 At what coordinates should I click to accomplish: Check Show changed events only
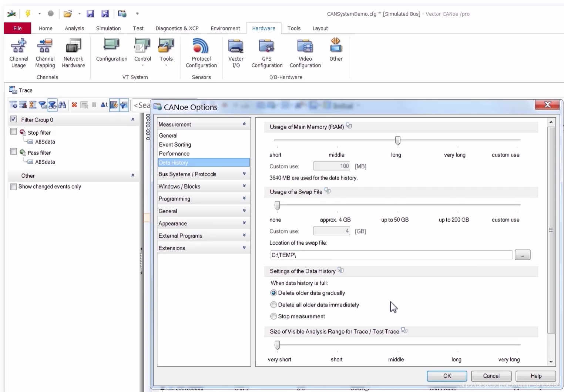tap(14, 187)
